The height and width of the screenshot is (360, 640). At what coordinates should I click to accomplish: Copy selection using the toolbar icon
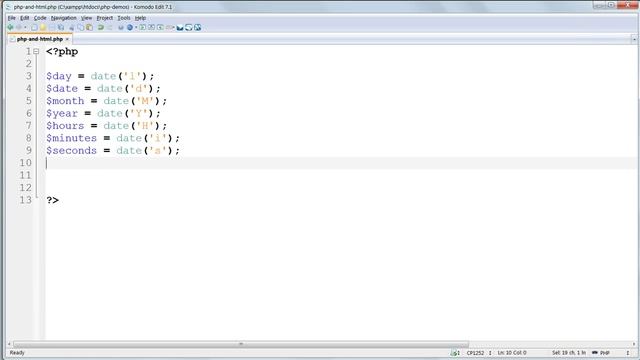pos(81,27)
